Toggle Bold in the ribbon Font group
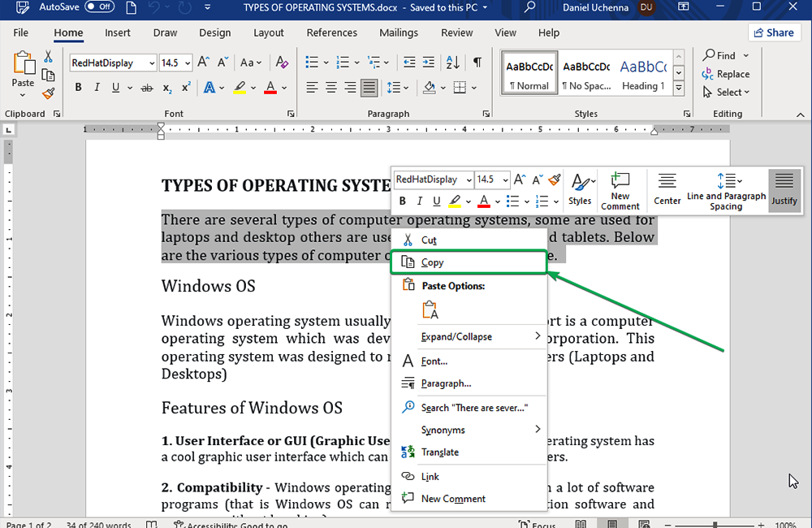 (79, 88)
